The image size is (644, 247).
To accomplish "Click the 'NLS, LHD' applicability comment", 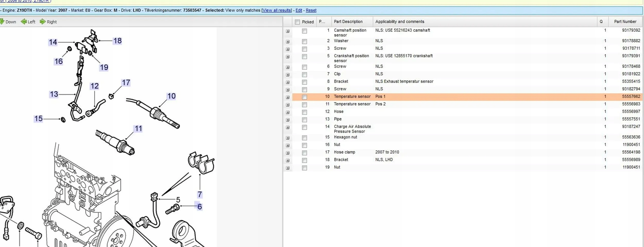I will click(x=384, y=160).
